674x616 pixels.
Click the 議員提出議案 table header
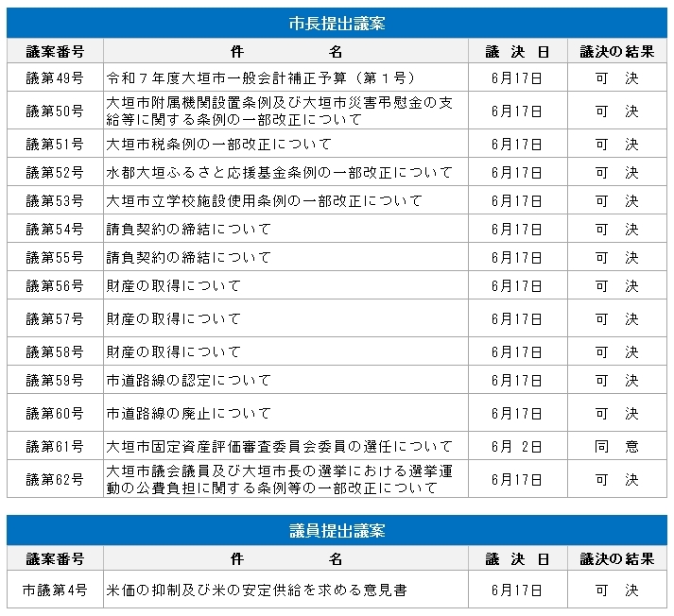(x=337, y=531)
